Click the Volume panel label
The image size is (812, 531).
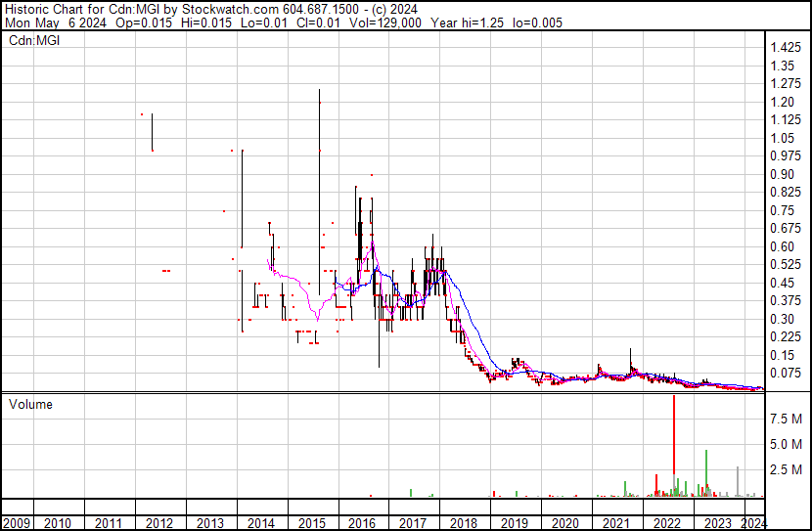pos(30,404)
